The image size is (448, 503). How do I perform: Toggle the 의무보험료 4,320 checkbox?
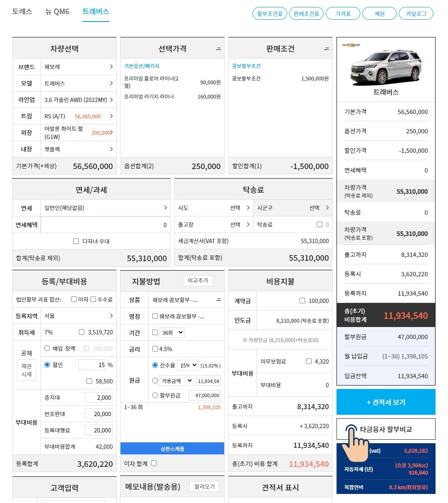coord(309,361)
